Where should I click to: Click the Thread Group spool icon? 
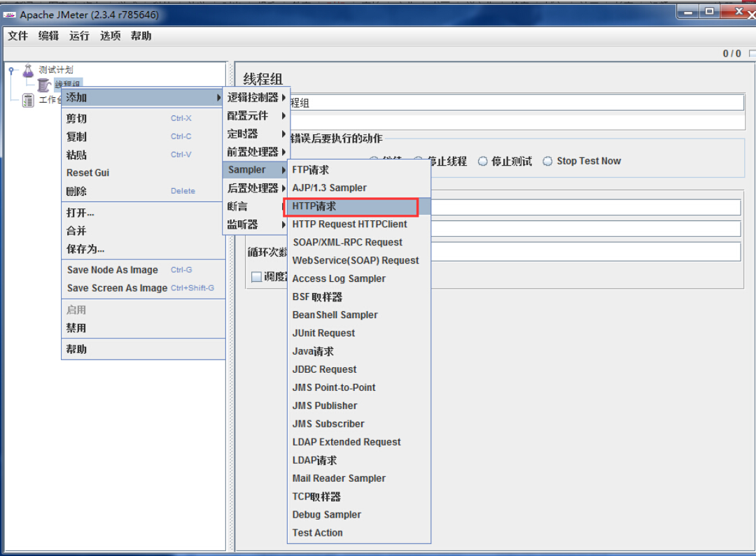click(x=44, y=85)
